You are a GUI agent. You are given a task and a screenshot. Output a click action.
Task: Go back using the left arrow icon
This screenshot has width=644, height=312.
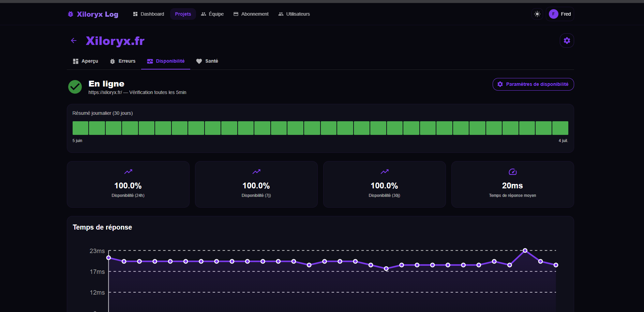74,41
